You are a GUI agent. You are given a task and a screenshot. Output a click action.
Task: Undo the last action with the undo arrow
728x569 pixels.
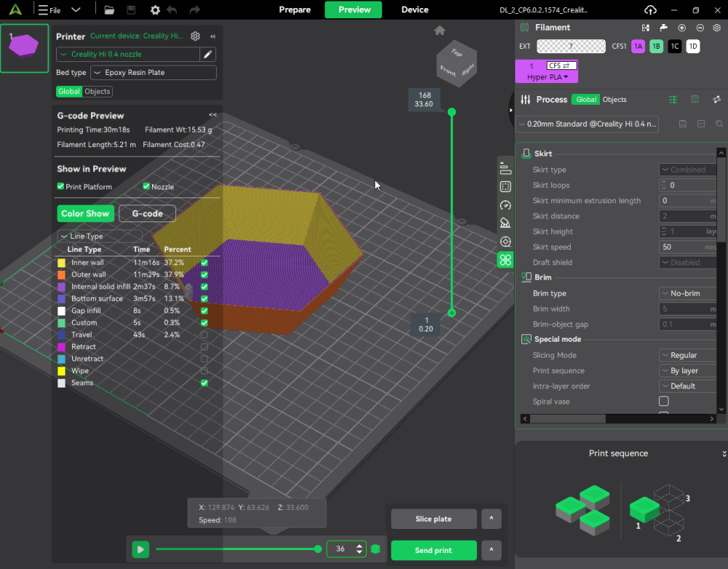173,9
